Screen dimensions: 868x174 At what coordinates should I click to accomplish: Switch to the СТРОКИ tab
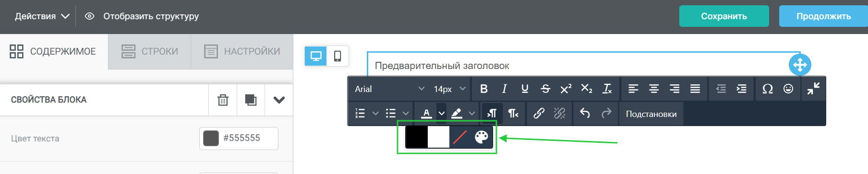150,51
